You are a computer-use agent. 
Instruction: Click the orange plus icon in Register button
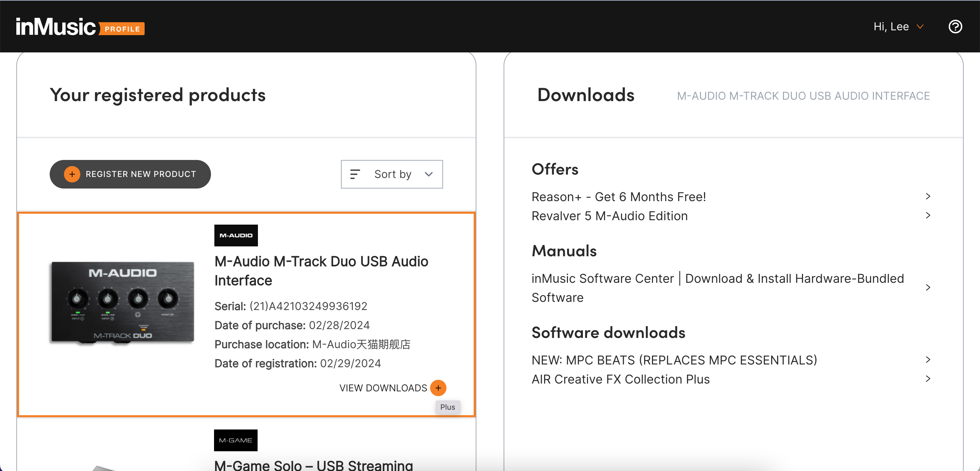pyautogui.click(x=72, y=174)
